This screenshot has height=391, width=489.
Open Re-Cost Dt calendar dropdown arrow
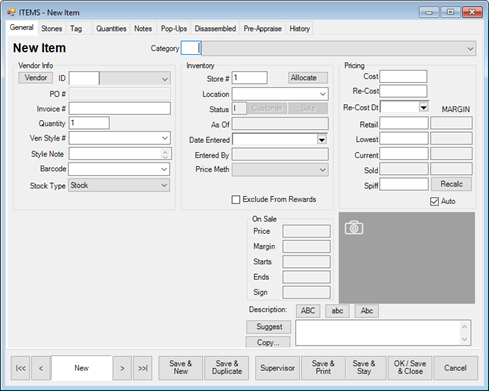tap(423, 107)
